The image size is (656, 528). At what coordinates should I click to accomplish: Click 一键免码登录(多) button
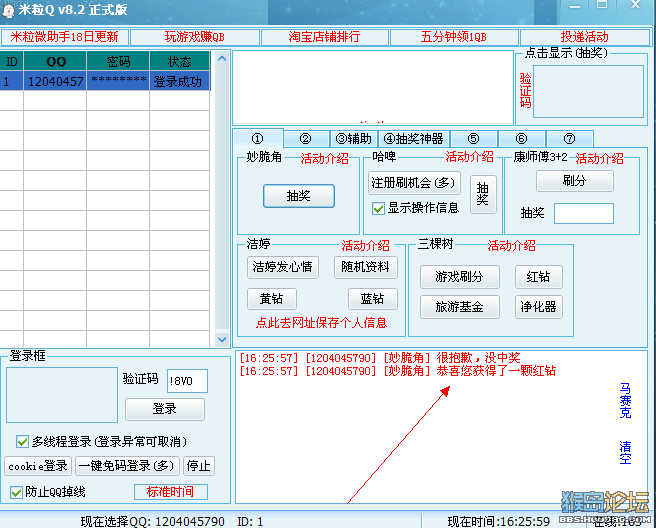point(127,466)
